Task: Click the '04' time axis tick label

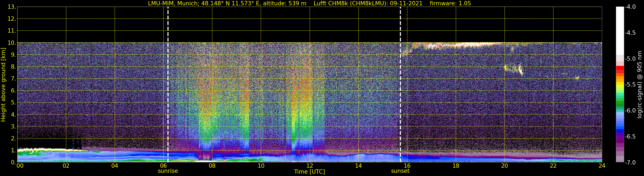Action: point(115,166)
